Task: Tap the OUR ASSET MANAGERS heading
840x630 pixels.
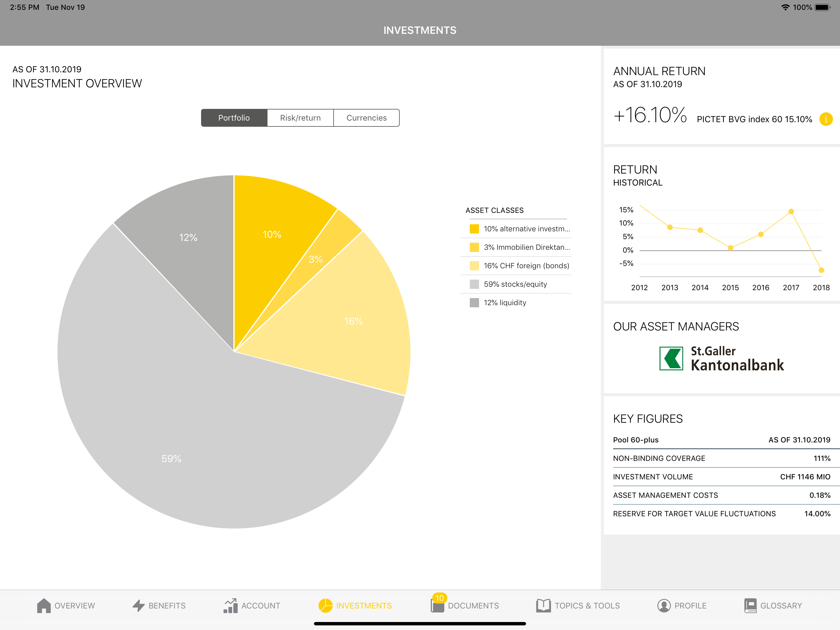Action: point(676,326)
